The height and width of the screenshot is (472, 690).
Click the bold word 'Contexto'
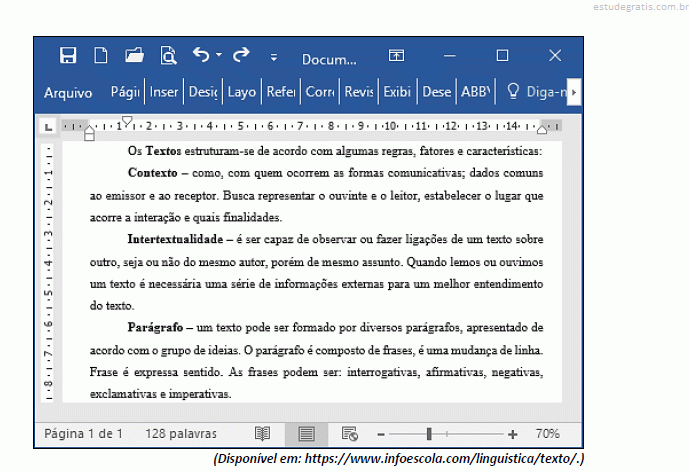[153, 173]
